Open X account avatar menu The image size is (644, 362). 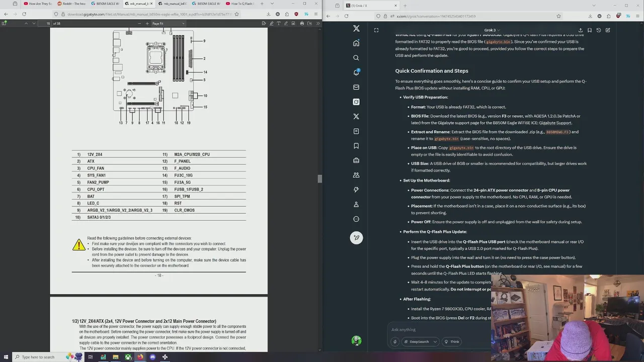point(356,341)
